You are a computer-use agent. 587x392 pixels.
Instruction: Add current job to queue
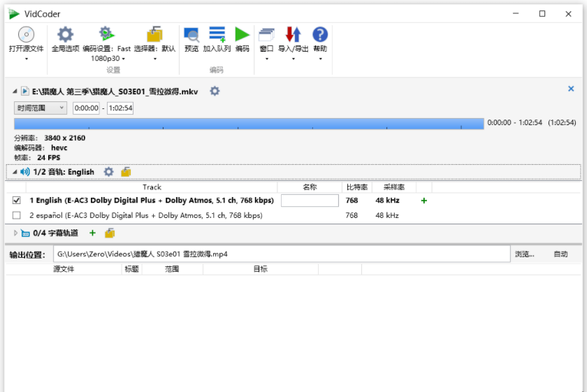click(217, 34)
